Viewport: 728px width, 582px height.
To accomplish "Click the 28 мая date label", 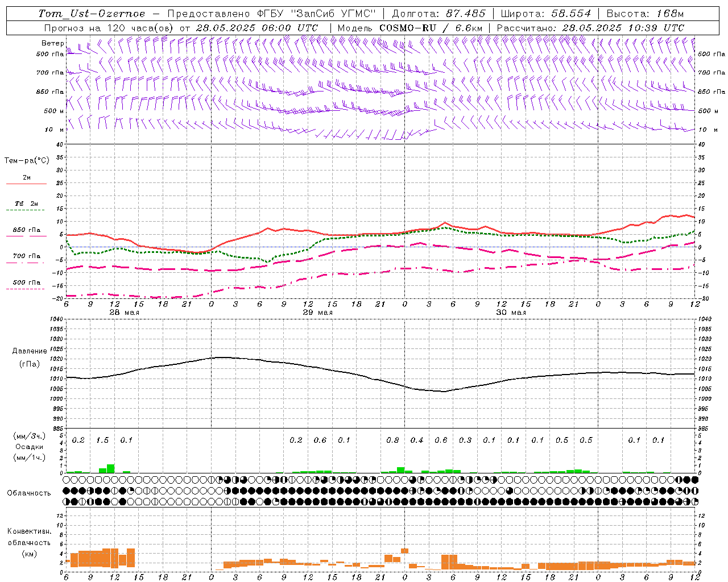I will (124, 313).
